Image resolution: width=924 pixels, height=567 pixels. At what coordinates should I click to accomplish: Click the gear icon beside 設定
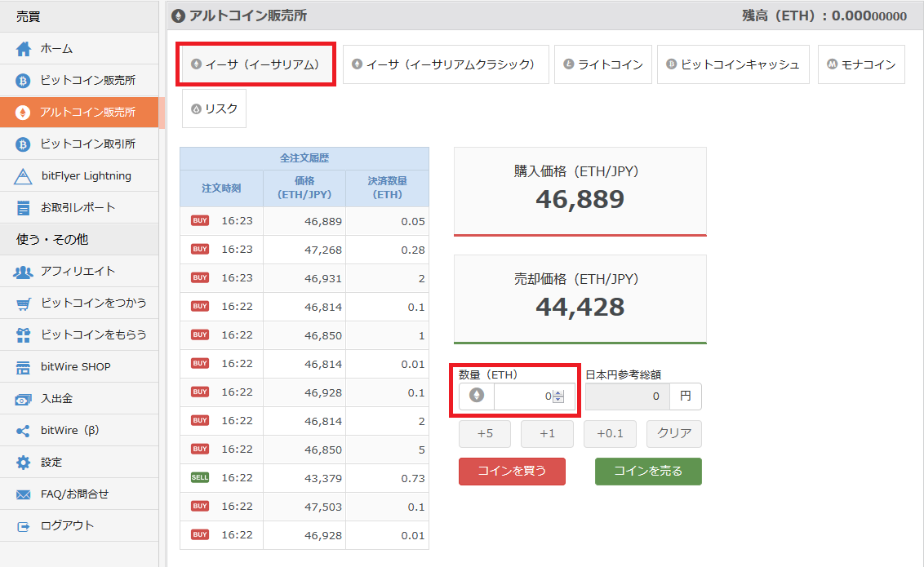23,463
